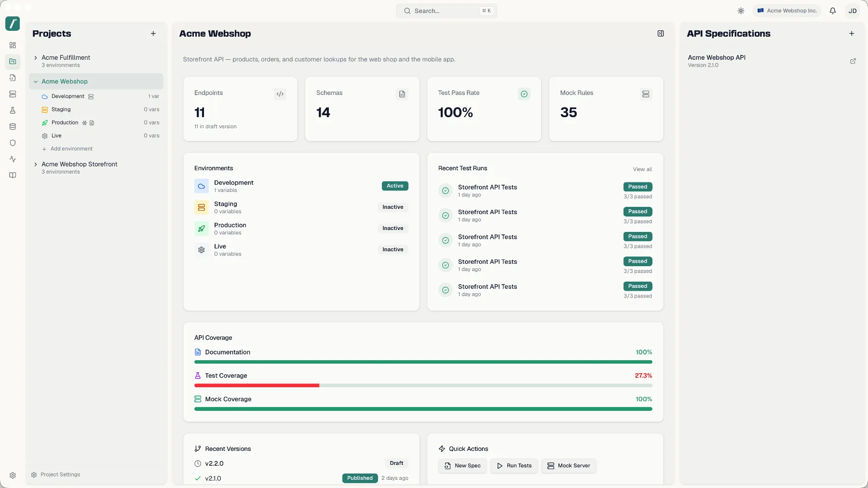Click the Run Tests quick action

[x=514, y=466]
